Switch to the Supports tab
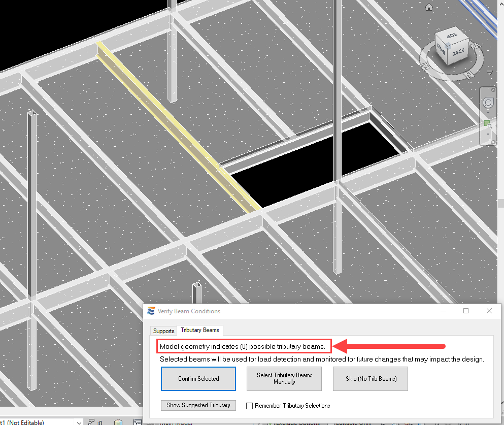This screenshot has height=425, width=504. coord(163,331)
